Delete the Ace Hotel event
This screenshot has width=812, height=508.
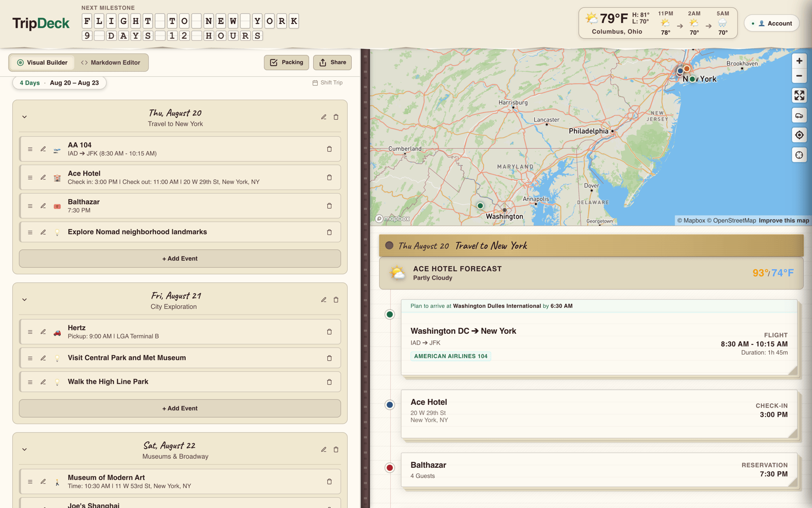coord(329,177)
